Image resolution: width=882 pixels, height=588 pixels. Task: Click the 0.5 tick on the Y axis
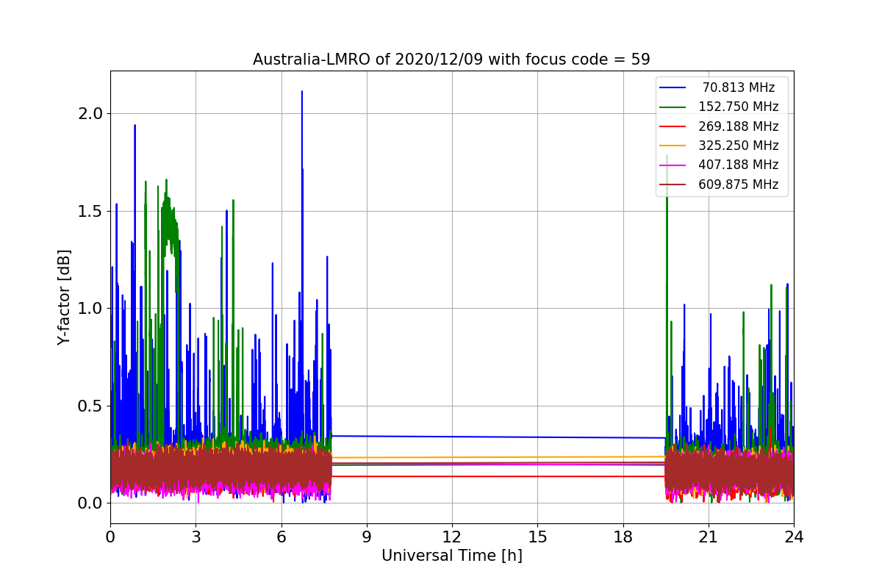click(x=91, y=406)
